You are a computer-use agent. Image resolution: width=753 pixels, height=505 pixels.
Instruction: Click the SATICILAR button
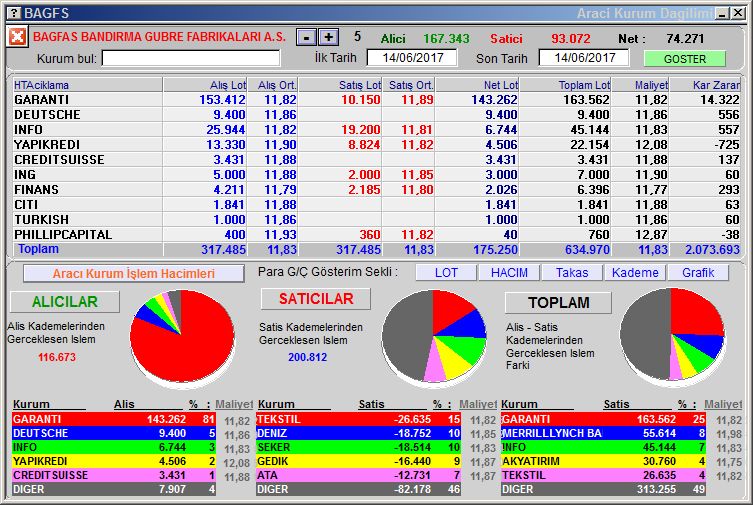pos(316,299)
